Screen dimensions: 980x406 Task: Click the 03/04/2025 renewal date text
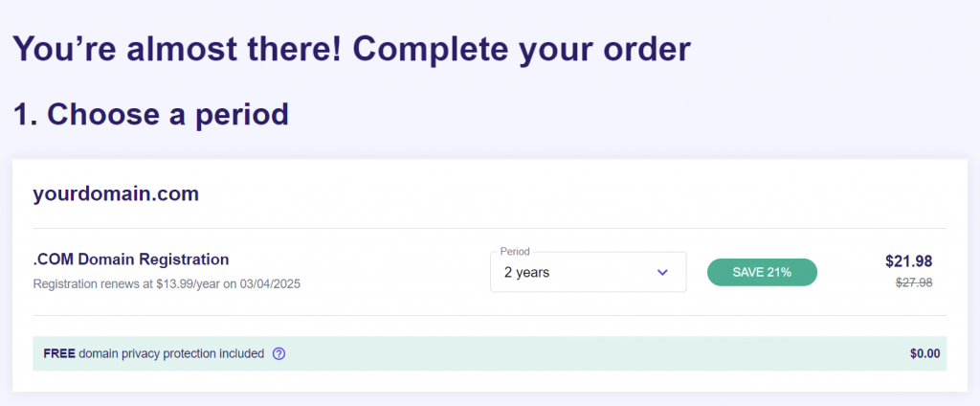coord(271,284)
